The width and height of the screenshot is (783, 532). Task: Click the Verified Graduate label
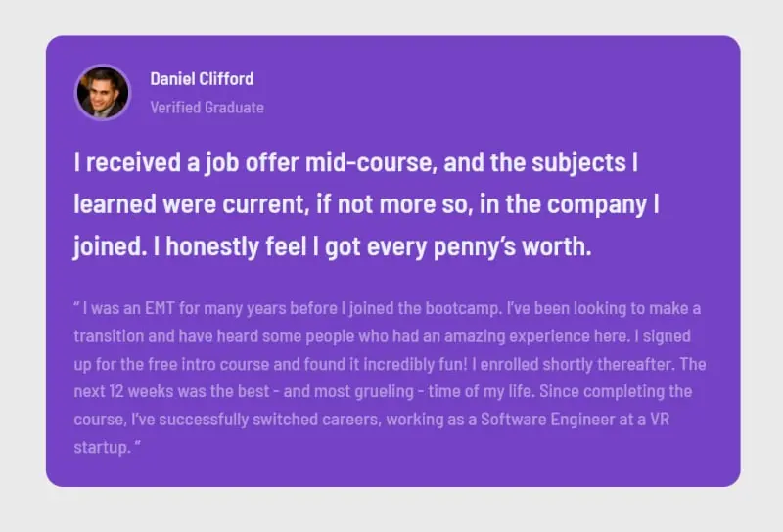(x=207, y=108)
